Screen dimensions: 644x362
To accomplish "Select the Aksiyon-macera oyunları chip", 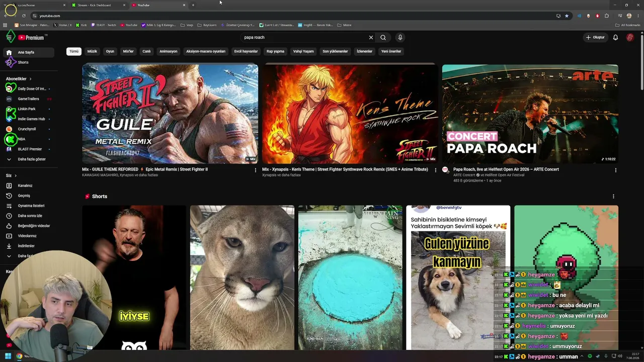I will pos(206,51).
